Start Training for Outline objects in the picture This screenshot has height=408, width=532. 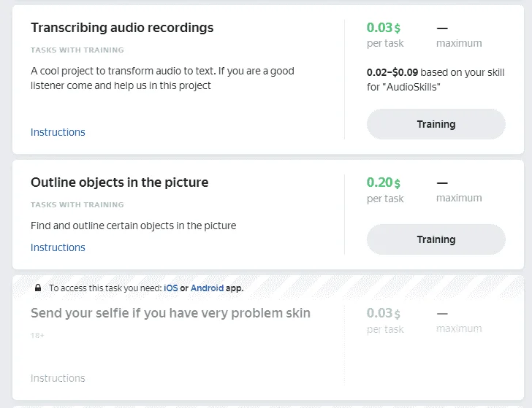click(x=436, y=239)
